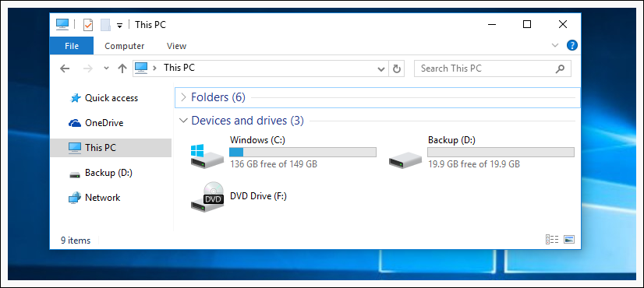
Task: Click the 9 items status text
Action: pos(76,241)
